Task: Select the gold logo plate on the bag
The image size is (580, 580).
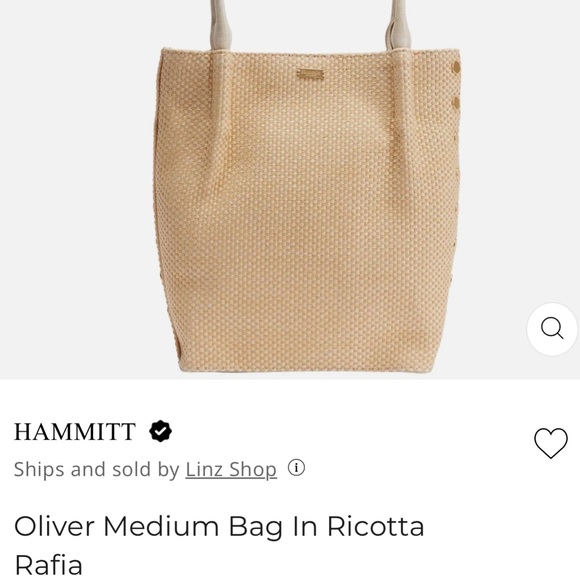Action: pyautogui.click(x=310, y=74)
